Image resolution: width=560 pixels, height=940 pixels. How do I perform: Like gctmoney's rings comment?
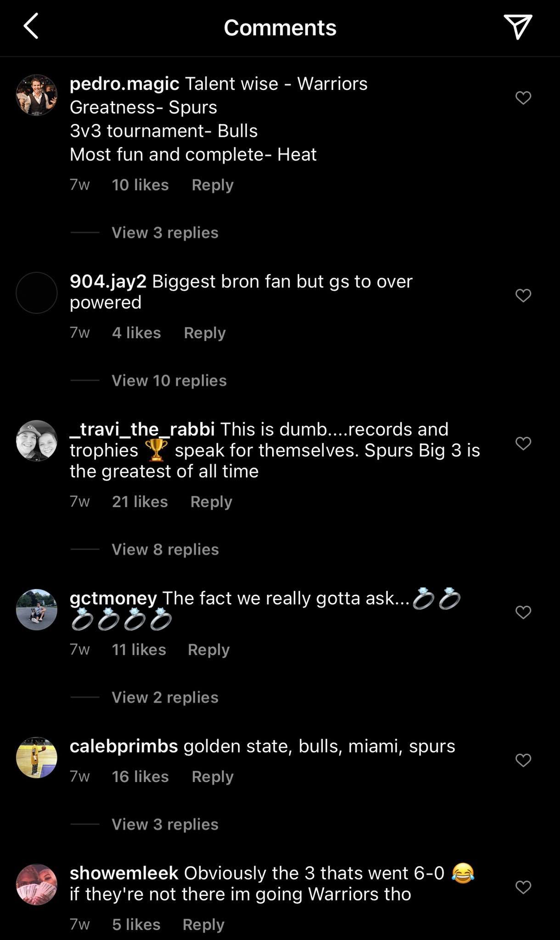[523, 612]
